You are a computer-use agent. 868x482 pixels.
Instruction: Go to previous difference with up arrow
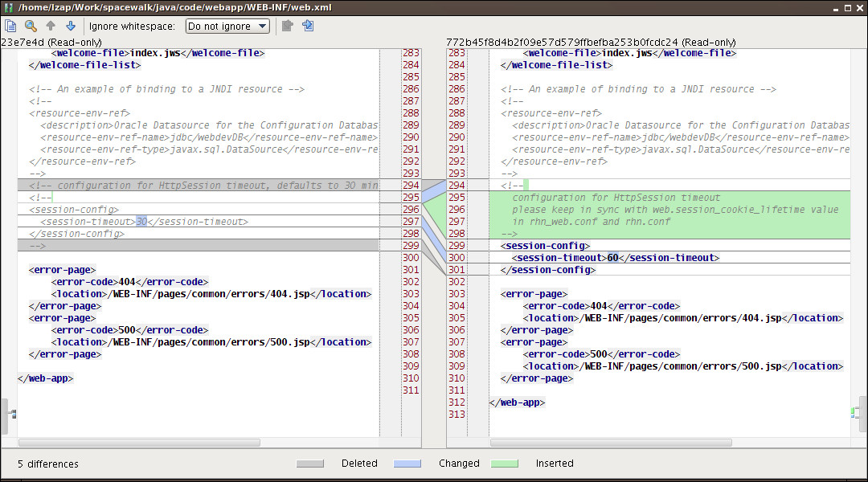tap(51, 26)
